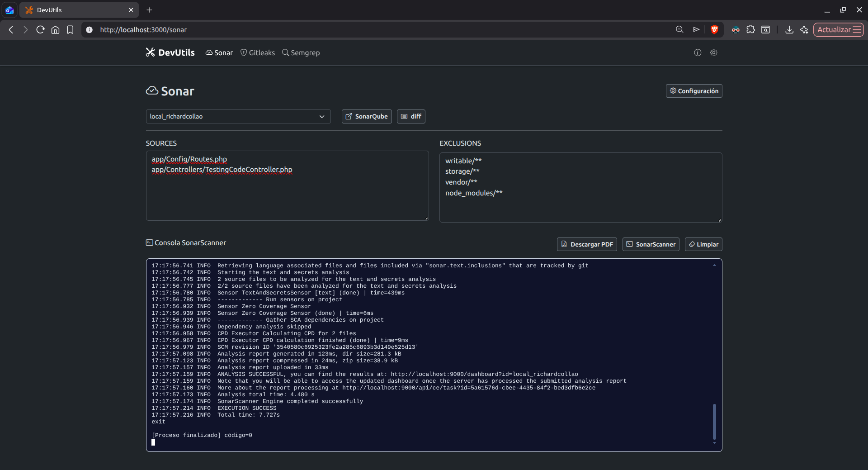The width and height of the screenshot is (868, 470).
Task: Open the extensions puzzle icon
Action: tap(751, 29)
